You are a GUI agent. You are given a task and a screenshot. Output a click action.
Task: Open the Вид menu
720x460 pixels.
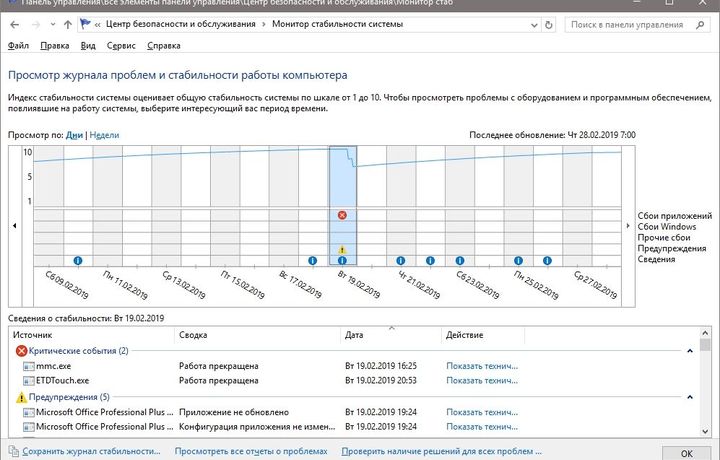[x=88, y=45]
